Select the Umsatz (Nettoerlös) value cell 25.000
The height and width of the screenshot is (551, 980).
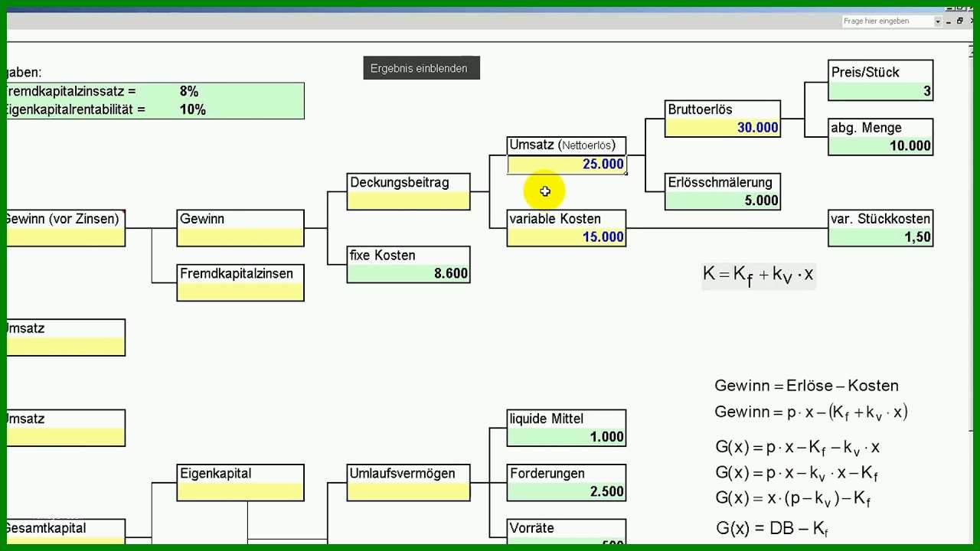tap(567, 165)
